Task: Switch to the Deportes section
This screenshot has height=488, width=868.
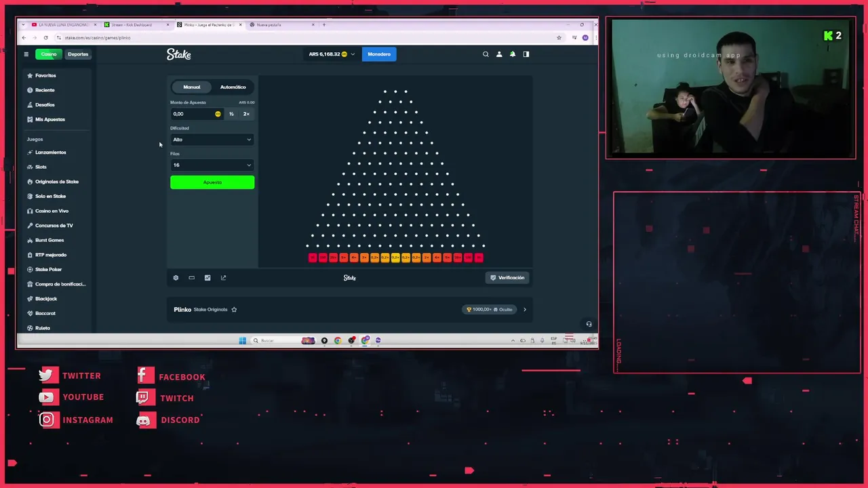Action: (78, 54)
